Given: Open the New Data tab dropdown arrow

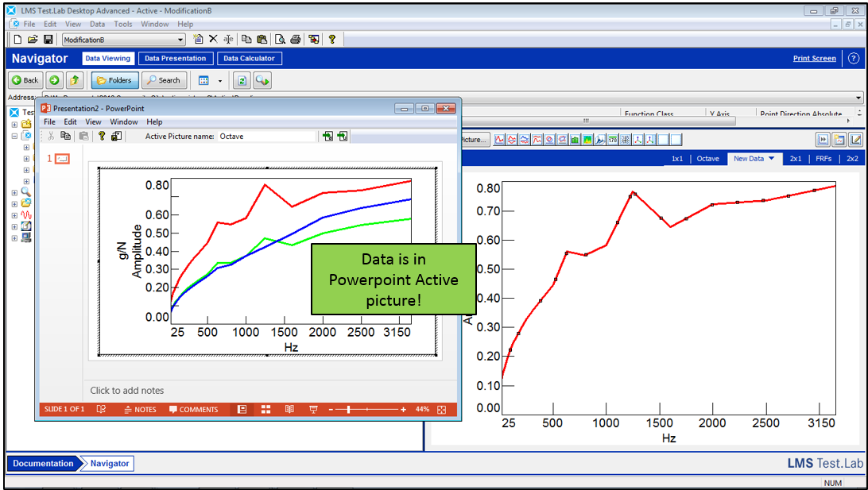Looking at the screenshot, I should pos(772,158).
